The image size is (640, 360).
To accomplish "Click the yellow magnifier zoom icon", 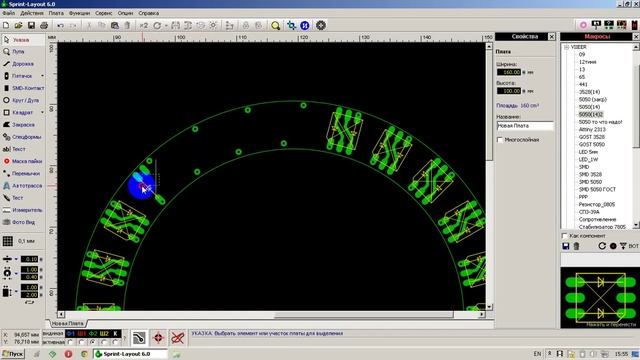I will [x=276, y=25].
